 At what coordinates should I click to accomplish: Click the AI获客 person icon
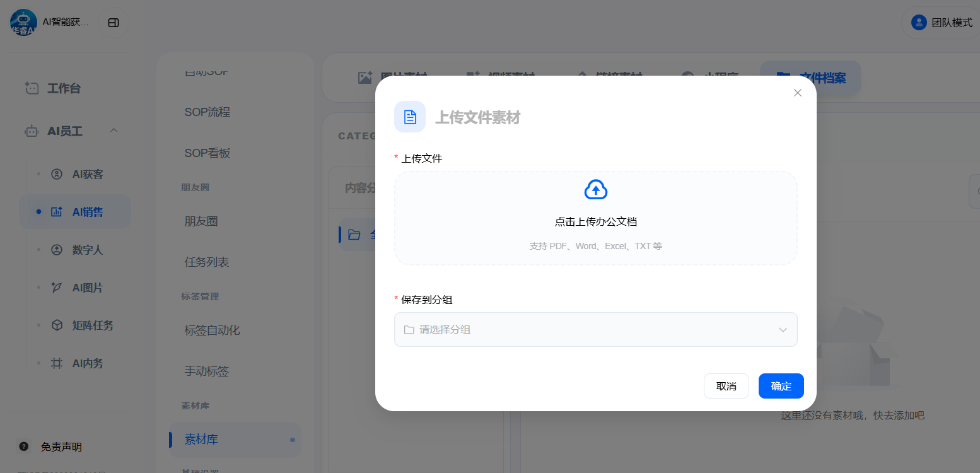pos(57,174)
